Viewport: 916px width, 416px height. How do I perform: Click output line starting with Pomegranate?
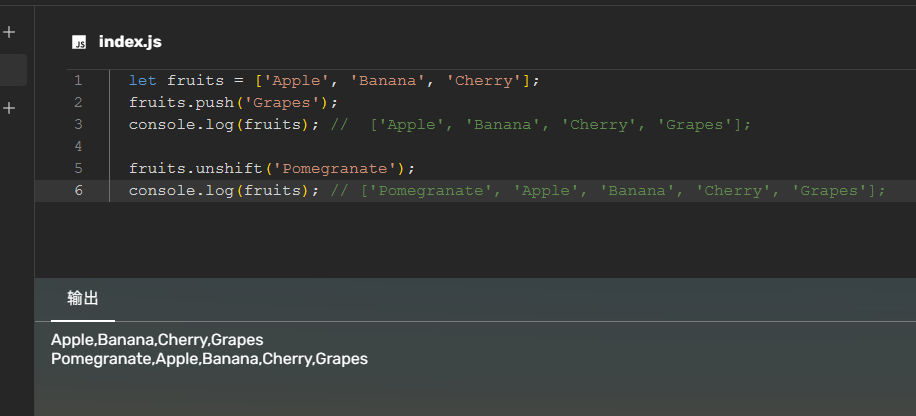coord(209,358)
